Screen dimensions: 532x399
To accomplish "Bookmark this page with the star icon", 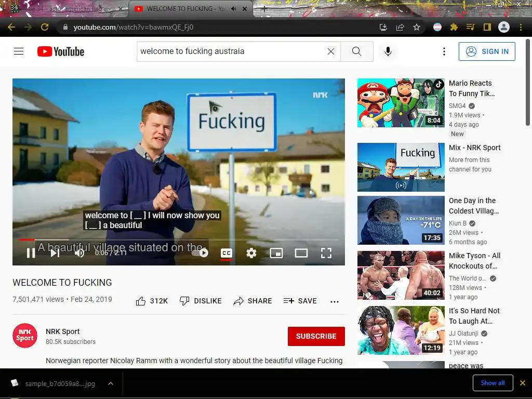I will click(x=417, y=27).
